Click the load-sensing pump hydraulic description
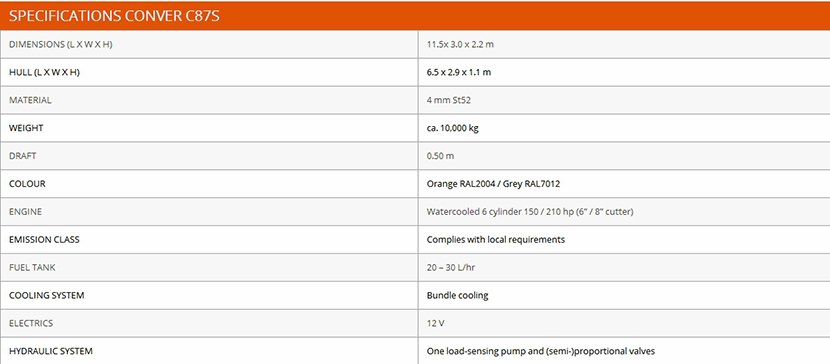 tap(540, 351)
